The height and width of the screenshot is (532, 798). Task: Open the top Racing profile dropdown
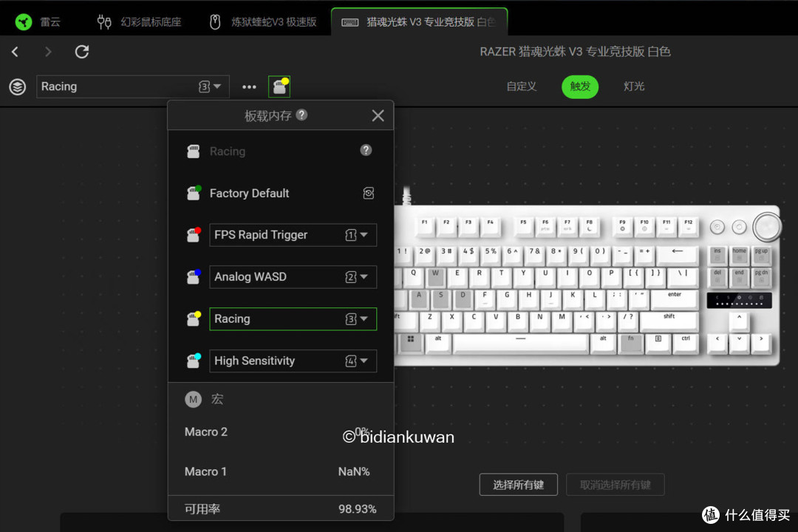133,86
